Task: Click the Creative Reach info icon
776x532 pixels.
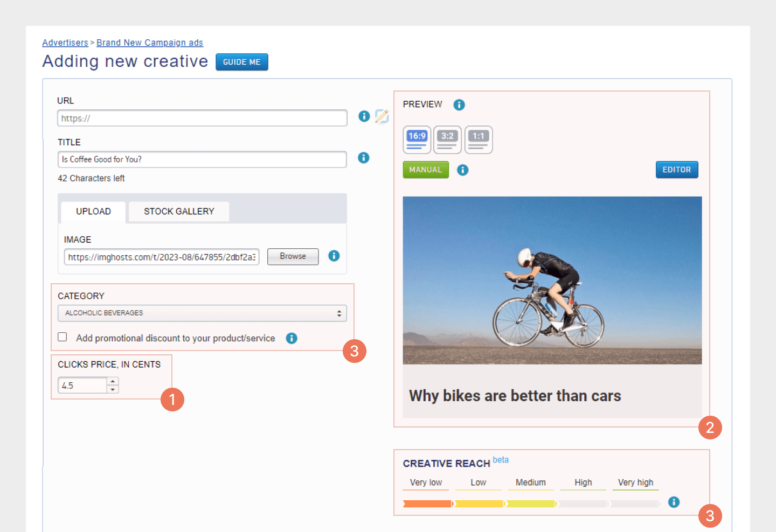Action: (x=674, y=502)
